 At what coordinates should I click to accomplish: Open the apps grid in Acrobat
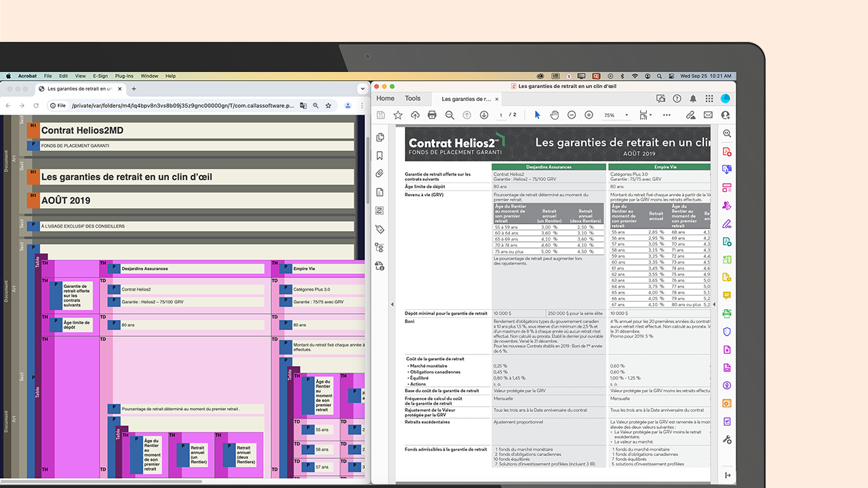709,98
